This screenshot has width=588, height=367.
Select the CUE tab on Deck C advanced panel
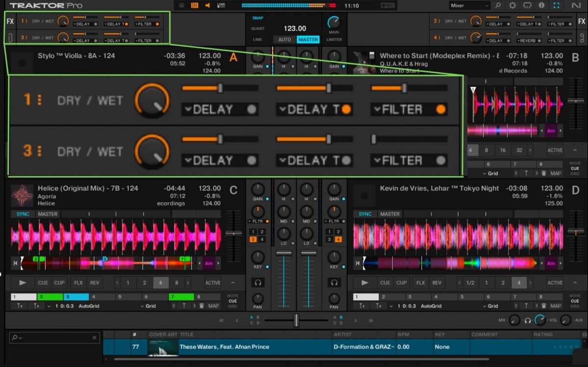click(232, 301)
